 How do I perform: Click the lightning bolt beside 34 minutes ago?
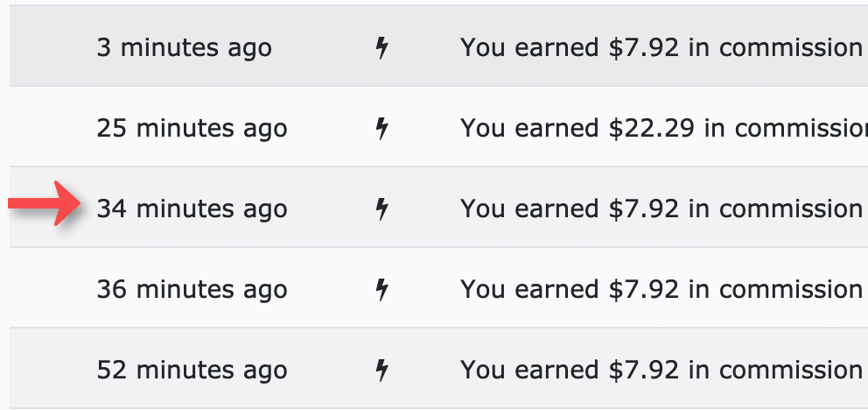click(x=381, y=209)
